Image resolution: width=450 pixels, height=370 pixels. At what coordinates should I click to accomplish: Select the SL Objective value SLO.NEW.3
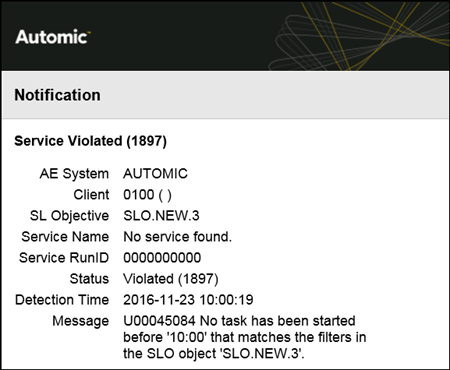161,216
